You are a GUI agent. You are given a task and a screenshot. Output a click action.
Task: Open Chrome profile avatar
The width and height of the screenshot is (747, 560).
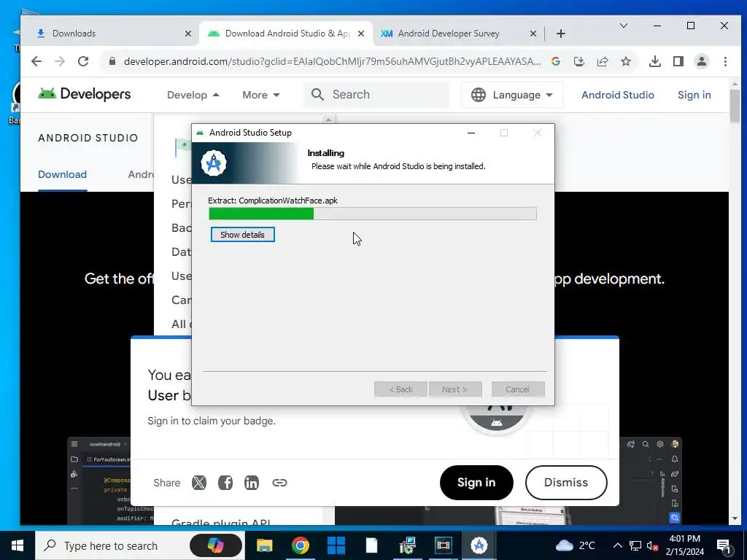tap(702, 61)
